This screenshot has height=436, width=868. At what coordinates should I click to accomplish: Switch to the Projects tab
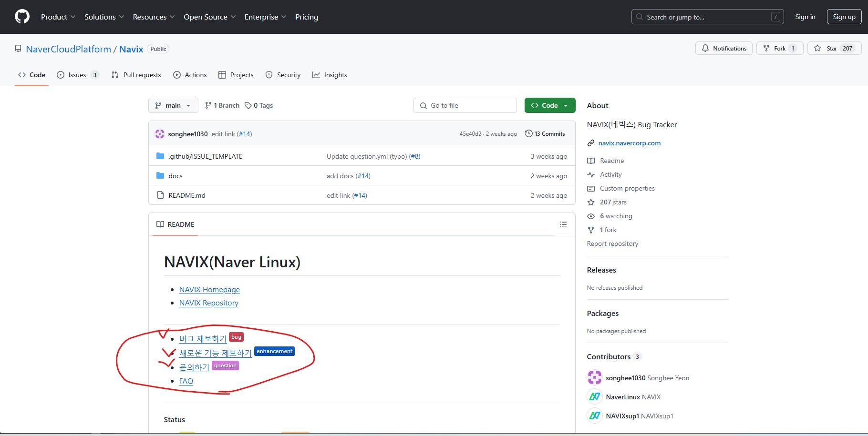pyautogui.click(x=236, y=75)
